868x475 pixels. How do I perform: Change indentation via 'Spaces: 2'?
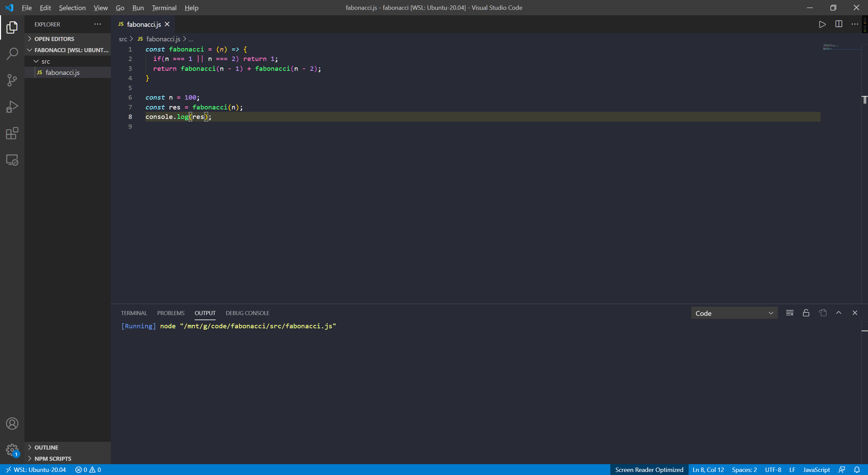(x=744, y=470)
